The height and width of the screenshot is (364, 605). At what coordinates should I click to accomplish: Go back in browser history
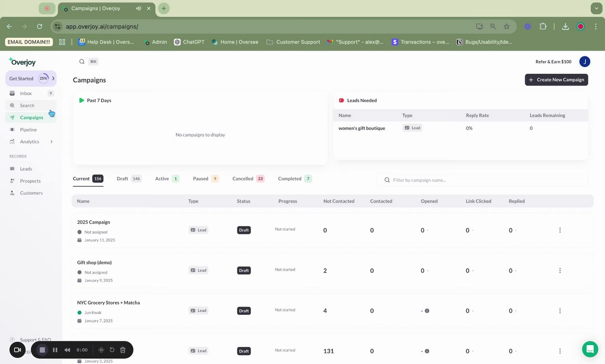(x=9, y=26)
